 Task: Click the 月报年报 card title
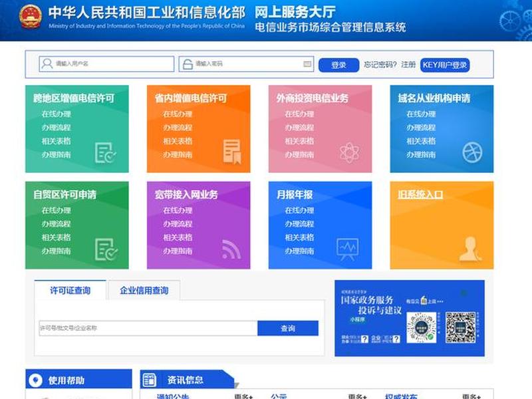[x=295, y=195]
